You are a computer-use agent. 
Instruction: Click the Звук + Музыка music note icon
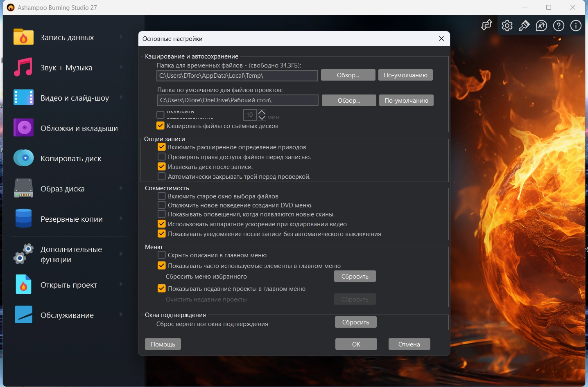pos(23,67)
